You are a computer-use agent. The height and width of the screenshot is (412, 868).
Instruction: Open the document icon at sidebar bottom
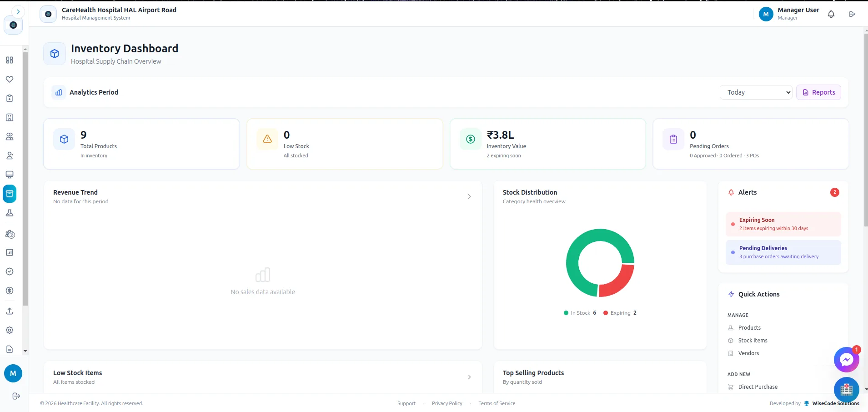coord(10,349)
